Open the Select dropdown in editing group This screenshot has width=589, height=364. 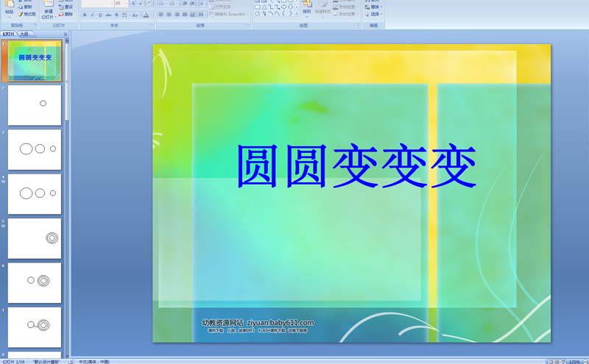point(374,14)
